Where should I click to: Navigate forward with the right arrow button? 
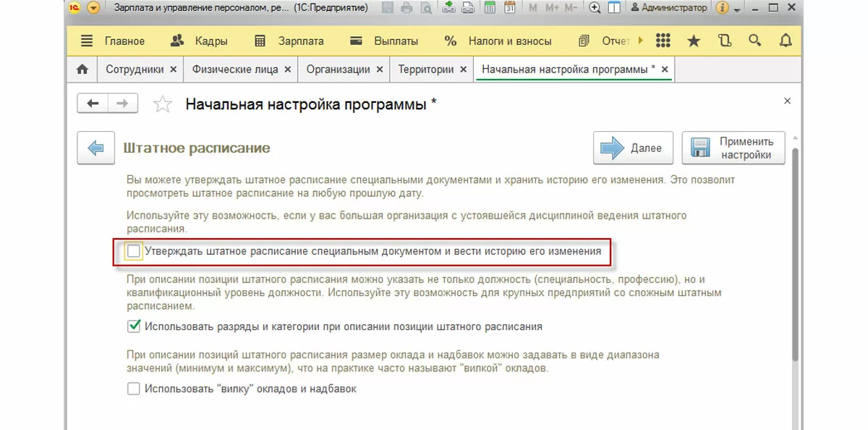(123, 104)
